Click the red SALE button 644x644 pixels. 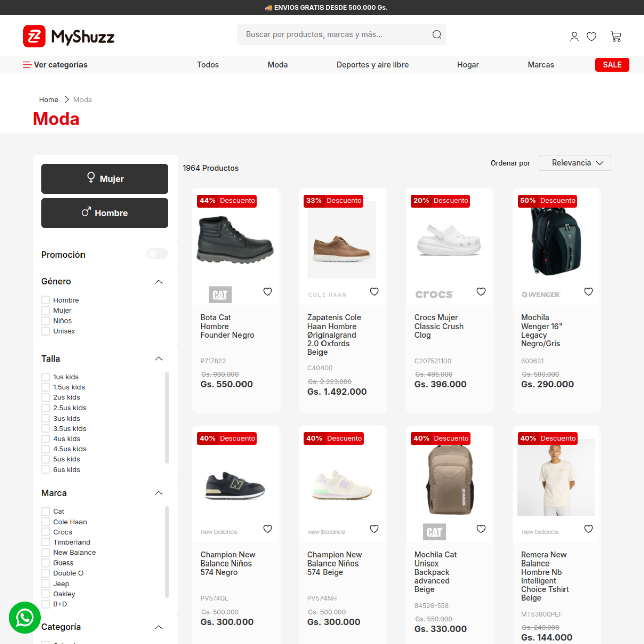612,65
